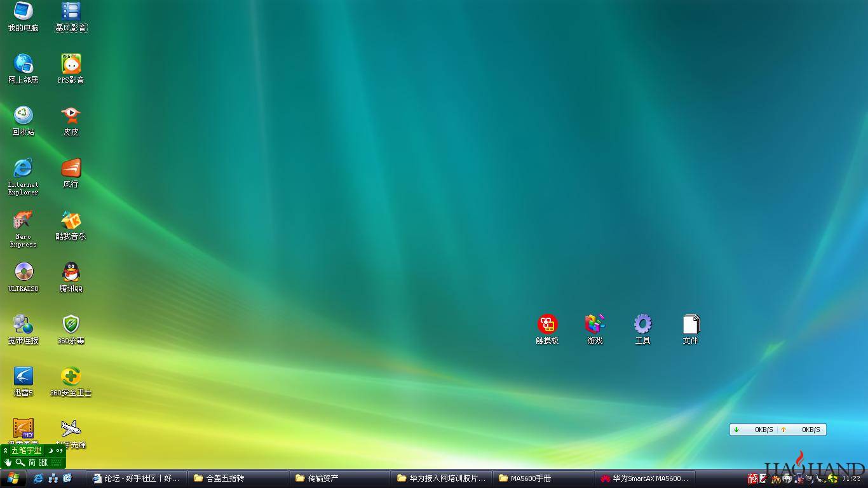
Task: Click the third quick launch icon
Action: pyautogui.click(x=68, y=478)
